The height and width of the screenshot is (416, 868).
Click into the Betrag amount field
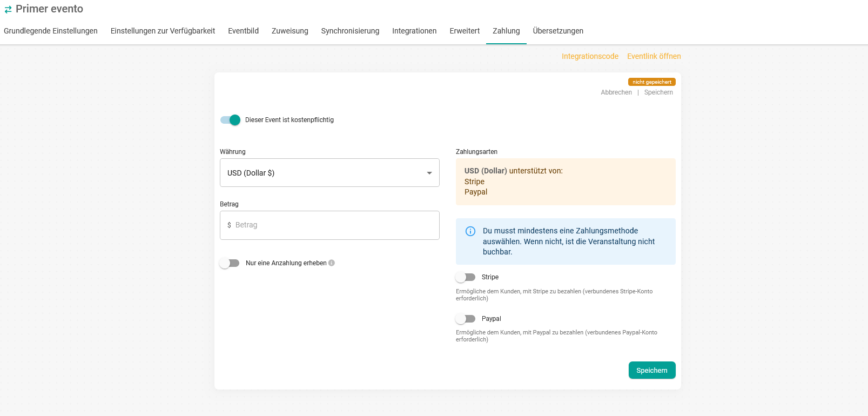[335, 225]
